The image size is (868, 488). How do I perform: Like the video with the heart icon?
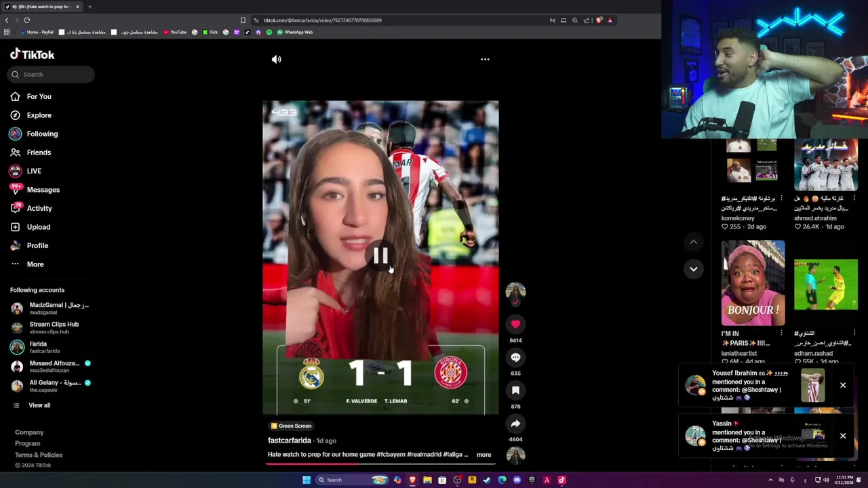tap(515, 324)
